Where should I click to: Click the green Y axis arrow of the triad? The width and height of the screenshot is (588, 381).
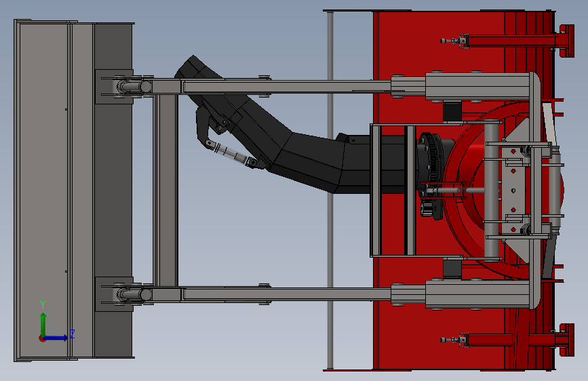[43, 324]
